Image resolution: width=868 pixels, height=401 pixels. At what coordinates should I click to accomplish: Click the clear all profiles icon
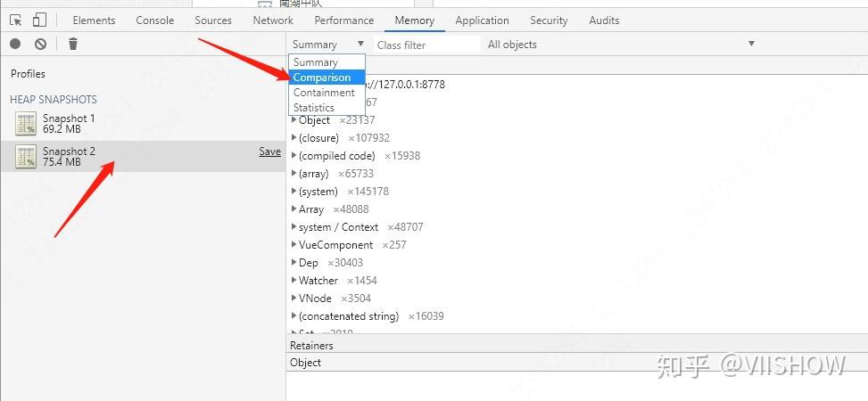(40, 44)
